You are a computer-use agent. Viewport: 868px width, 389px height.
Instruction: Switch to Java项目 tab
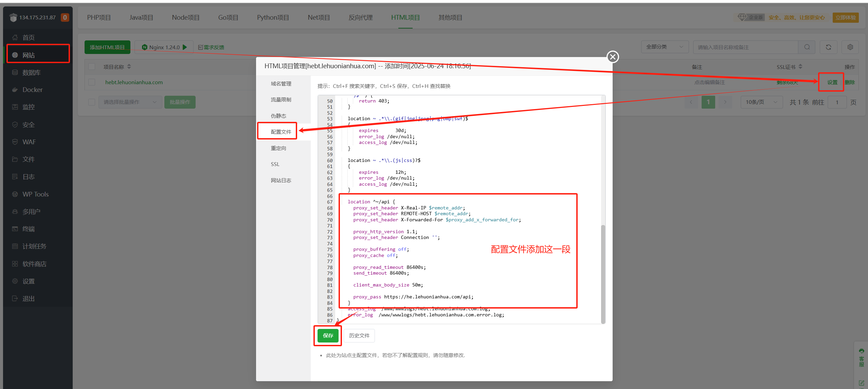coord(141,17)
